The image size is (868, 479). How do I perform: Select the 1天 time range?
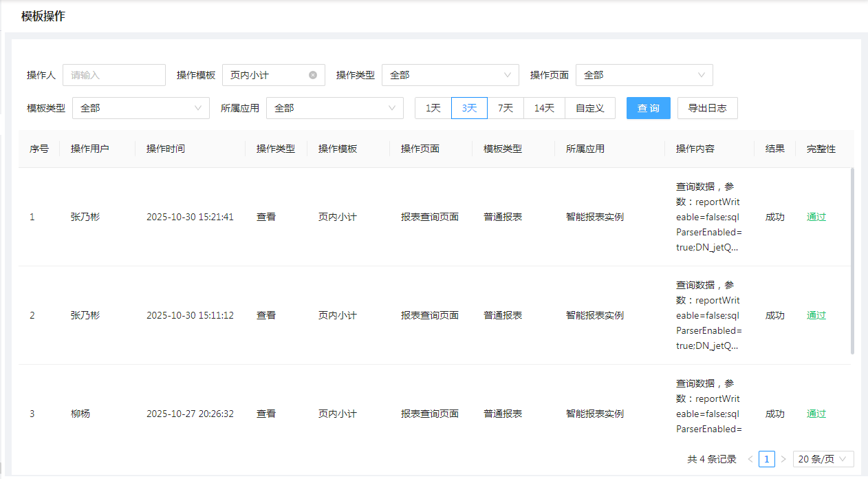433,108
